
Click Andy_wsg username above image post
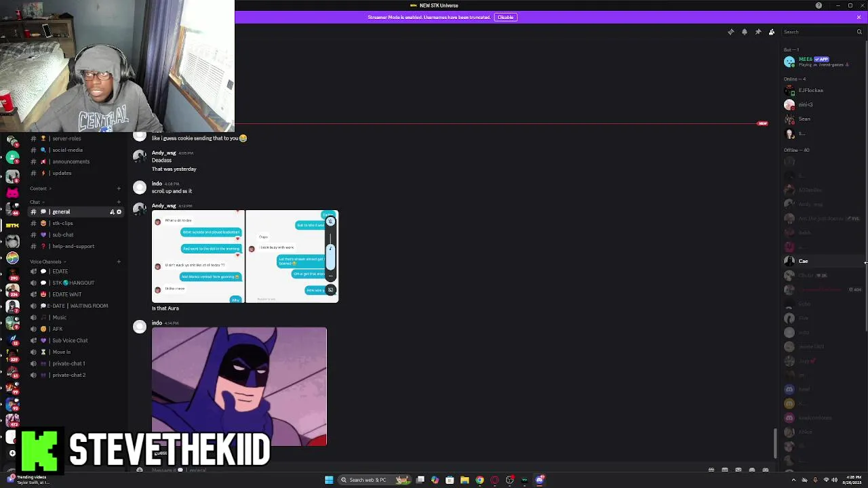point(163,205)
